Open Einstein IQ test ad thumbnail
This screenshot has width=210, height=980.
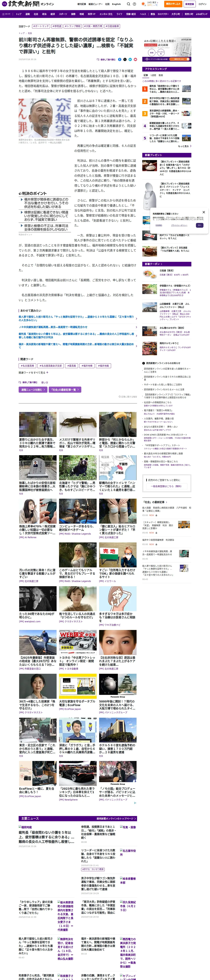click(38, 599)
